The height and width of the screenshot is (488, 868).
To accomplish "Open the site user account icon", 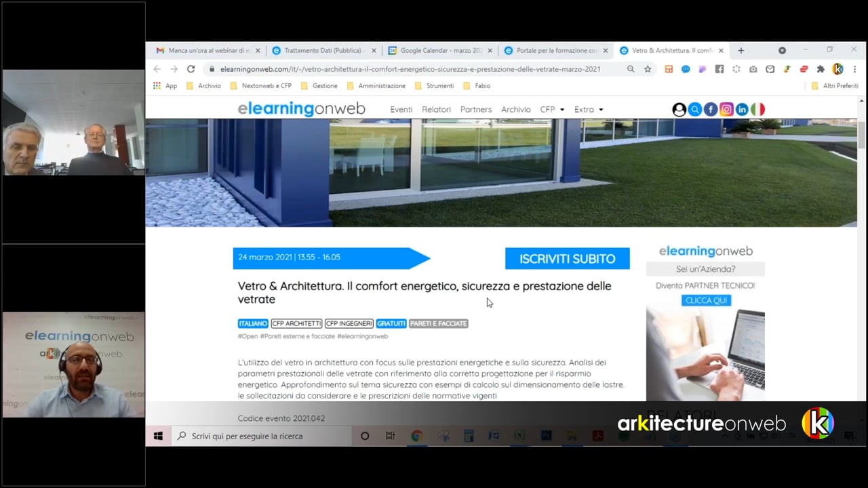I will pyautogui.click(x=679, y=109).
